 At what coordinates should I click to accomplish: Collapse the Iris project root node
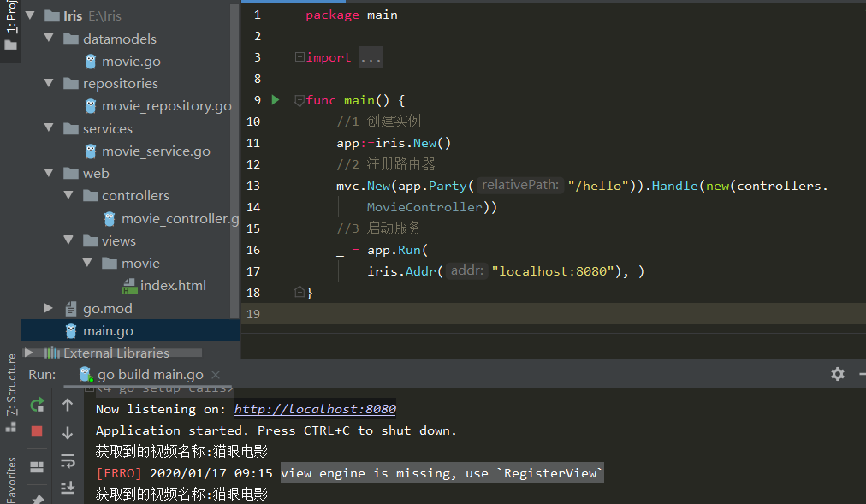coord(30,15)
